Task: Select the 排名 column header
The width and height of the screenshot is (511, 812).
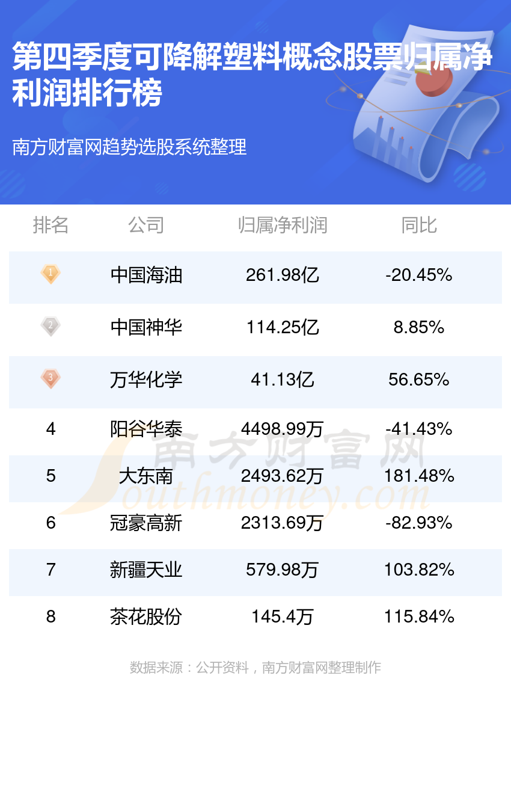Action: click(50, 226)
